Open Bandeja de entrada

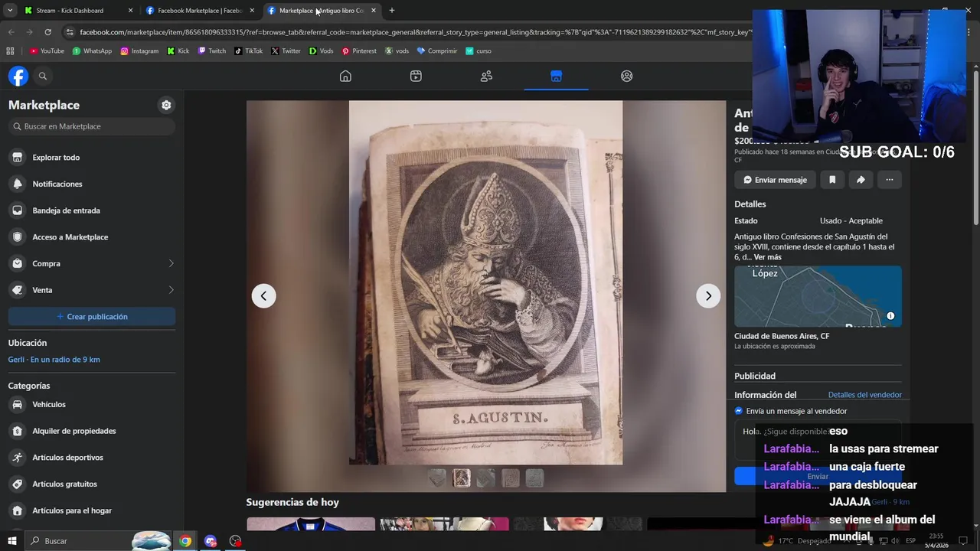coord(92,210)
